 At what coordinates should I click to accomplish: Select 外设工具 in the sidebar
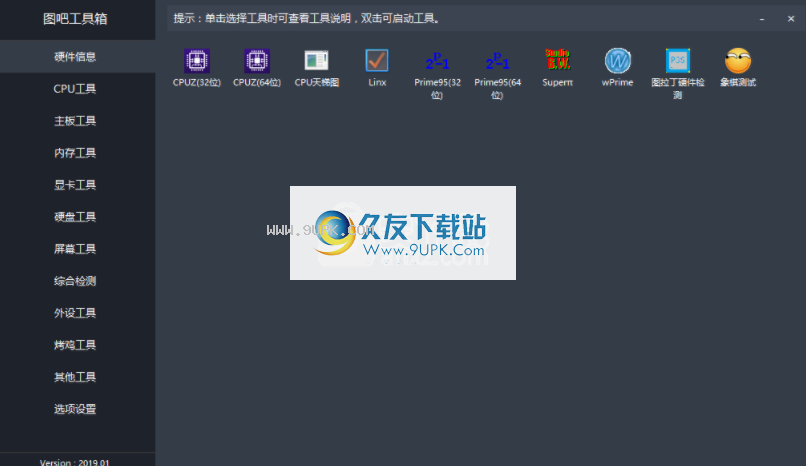point(78,313)
